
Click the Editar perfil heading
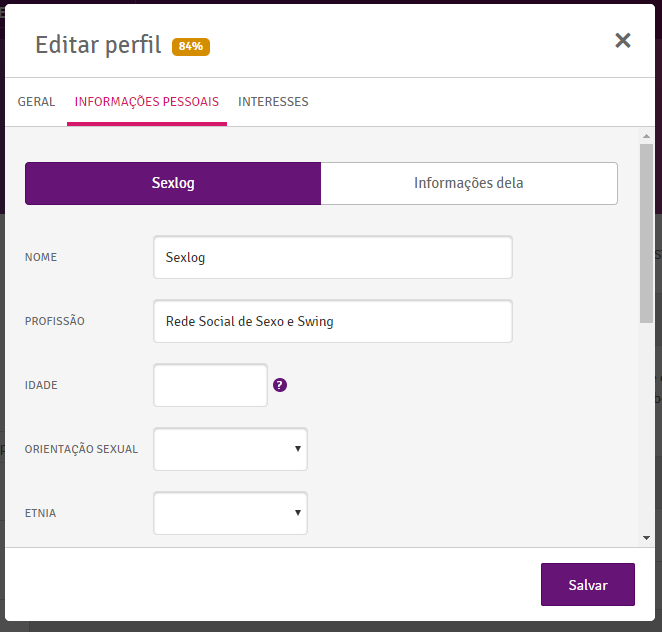pyautogui.click(x=98, y=45)
